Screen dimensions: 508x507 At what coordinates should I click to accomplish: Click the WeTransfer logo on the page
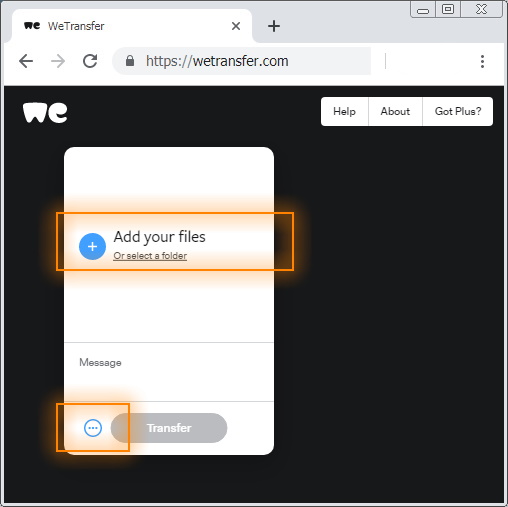click(45, 113)
